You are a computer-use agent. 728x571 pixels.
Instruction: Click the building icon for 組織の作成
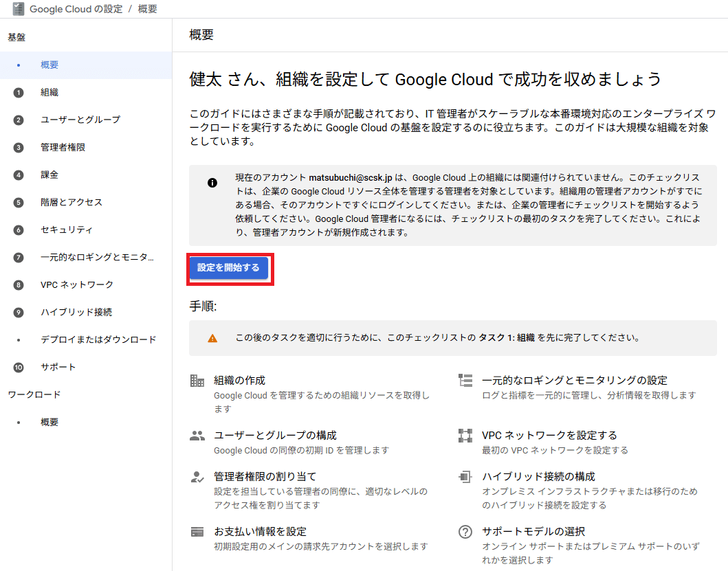tap(197, 381)
